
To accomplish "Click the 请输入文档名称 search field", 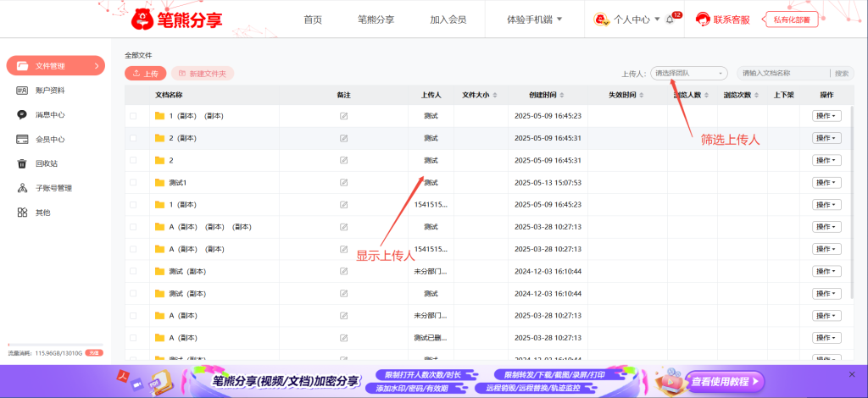I will point(783,74).
